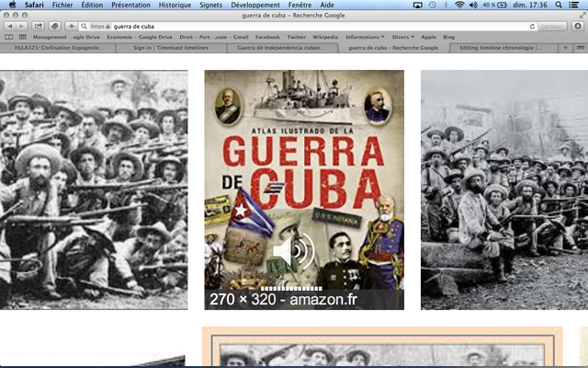Open the Facebook bookmark
This screenshot has width=588, height=368.
267,37
